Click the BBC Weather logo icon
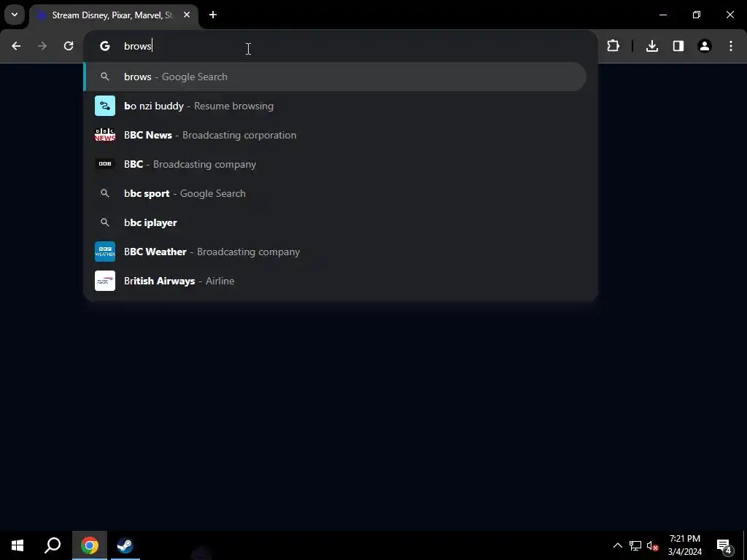Screen dimensions: 747x560 point(105,252)
